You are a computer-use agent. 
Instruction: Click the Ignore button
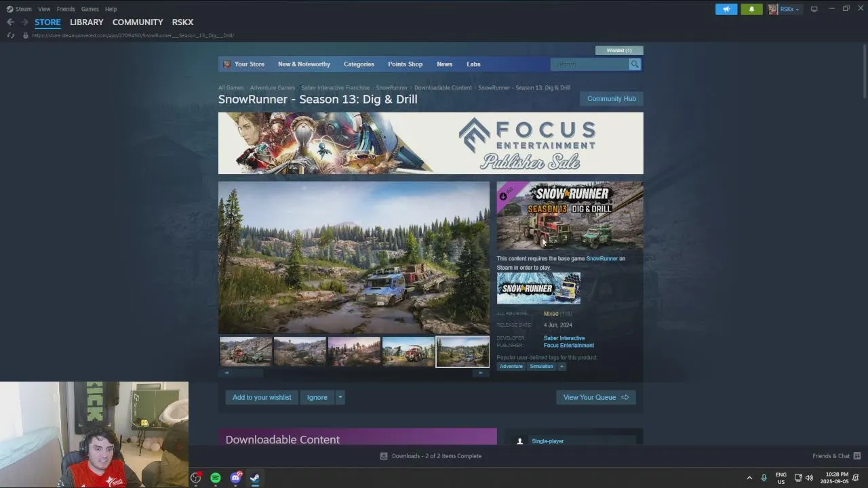tap(317, 397)
